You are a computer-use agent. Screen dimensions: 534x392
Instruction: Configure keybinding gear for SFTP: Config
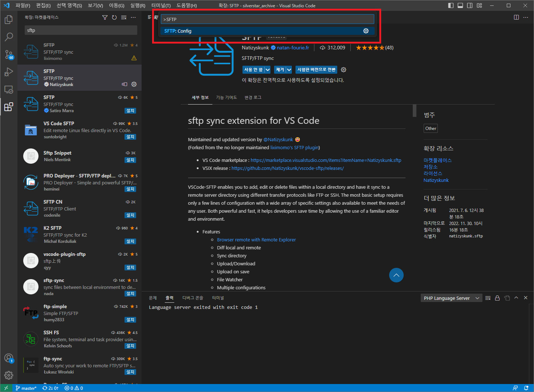(x=366, y=31)
